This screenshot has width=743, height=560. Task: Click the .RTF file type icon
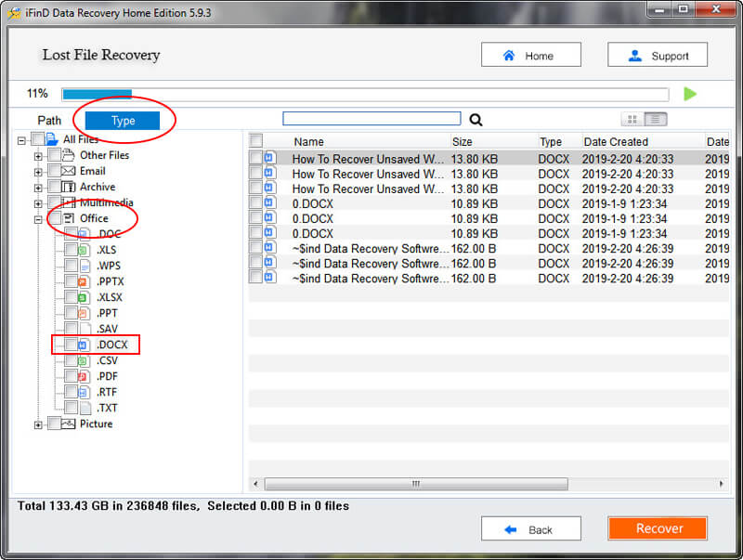(x=84, y=392)
